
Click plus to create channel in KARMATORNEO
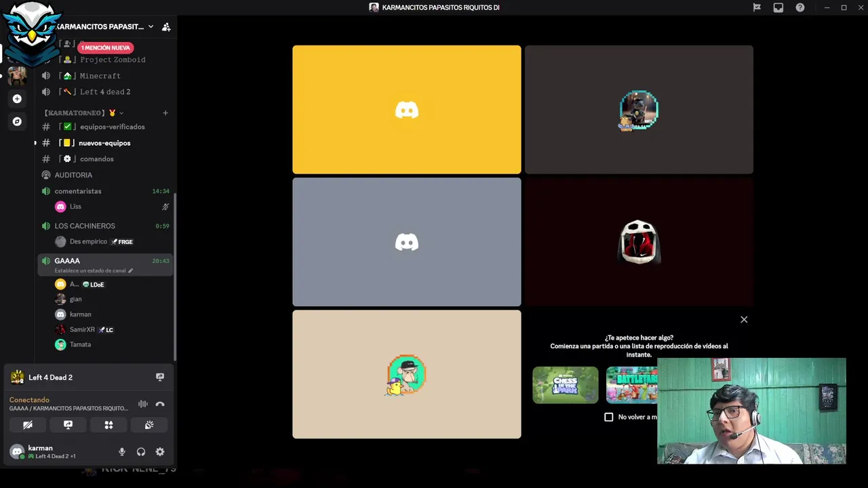pyautogui.click(x=165, y=113)
